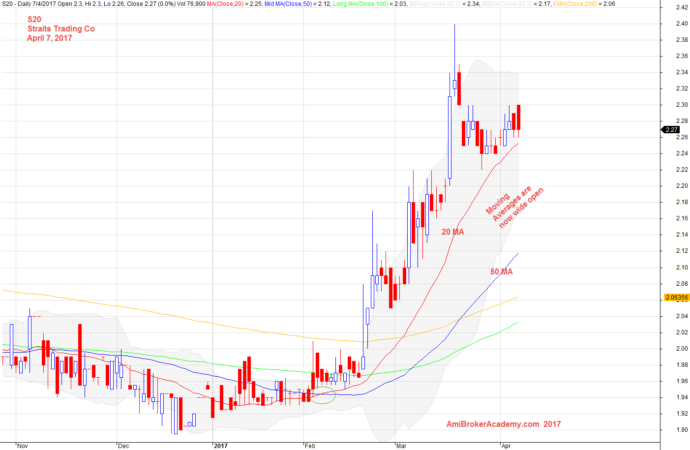The image size is (690, 450).
Task: Click the 2.00 price axis label
Action: click(x=682, y=349)
